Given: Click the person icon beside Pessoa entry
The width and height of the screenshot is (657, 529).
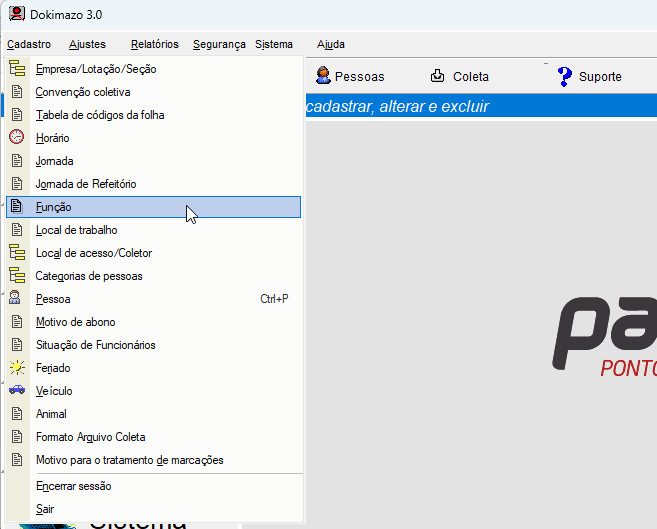Looking at the screenshot, I should point(16,299).
